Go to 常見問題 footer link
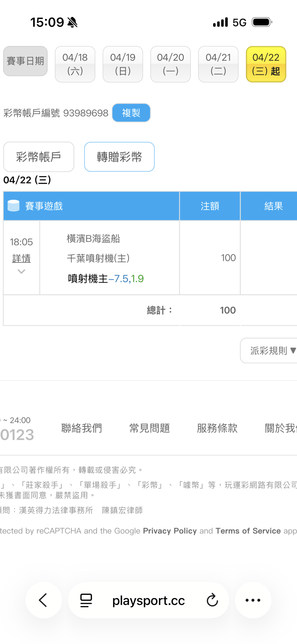This screenshot has height=644, width=297. point(149,428)
